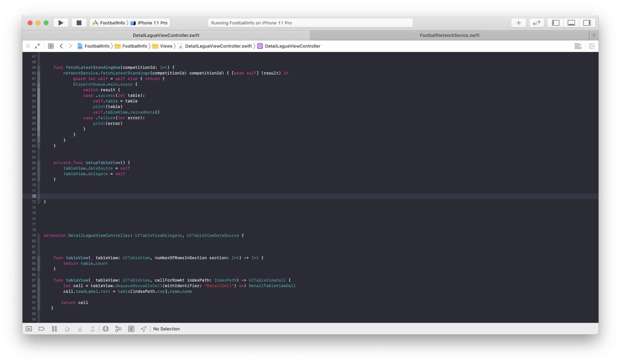Open the DetailLegueViewController.swift file breadcrumb
Image resolution: width=621 pixels, height=364 pixels.
pyautogui.click(x=215, y=46)
